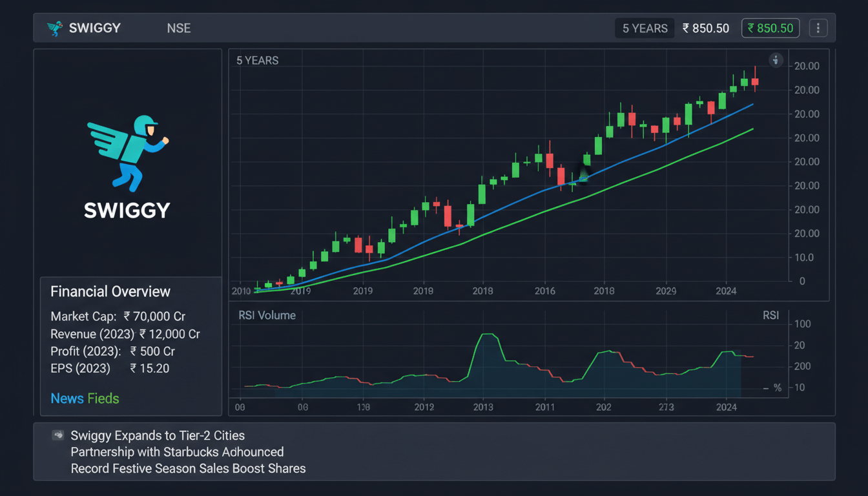Image resolution: width=868 pixels, height=496 pixels.
Task: Click the RSI label at indicator panel right
Action: pos(770,315)
